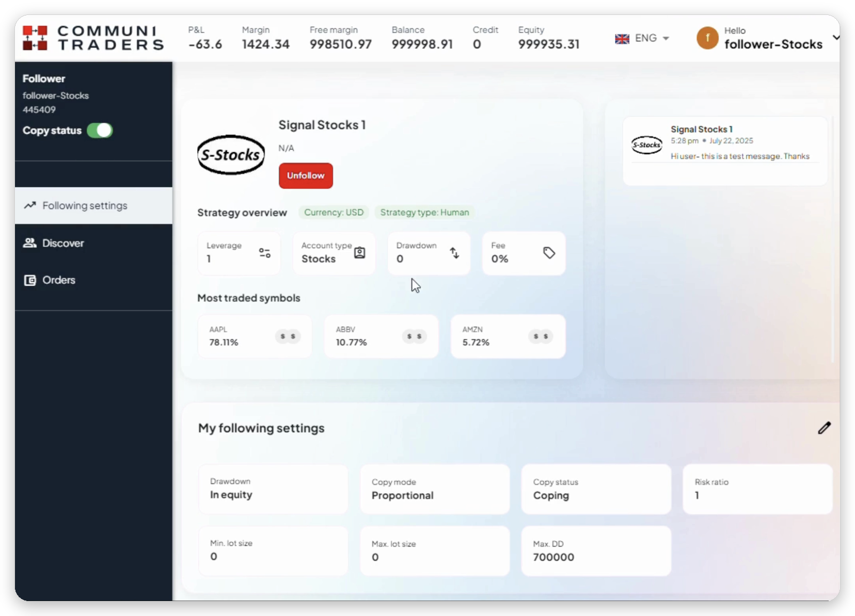Click the Max. DD 700000 card
Image resolution: width=855 pixels, height=616 pixels.
(596, 551)
